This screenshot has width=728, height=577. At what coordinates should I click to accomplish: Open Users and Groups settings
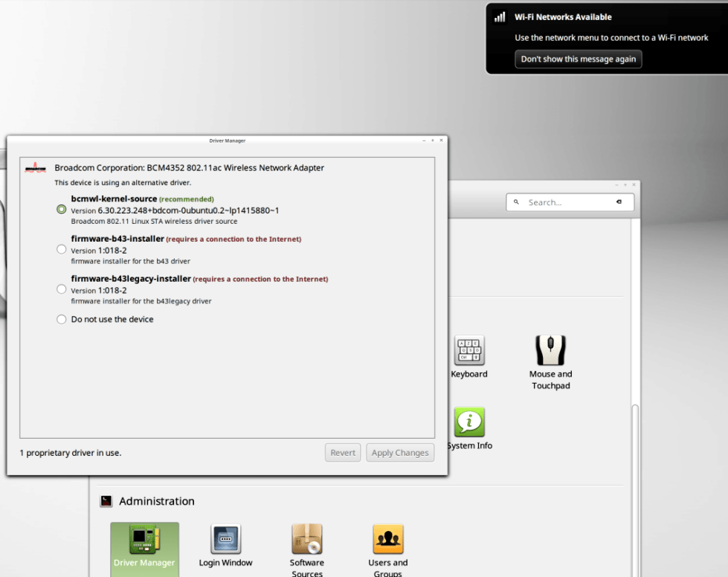387,539
